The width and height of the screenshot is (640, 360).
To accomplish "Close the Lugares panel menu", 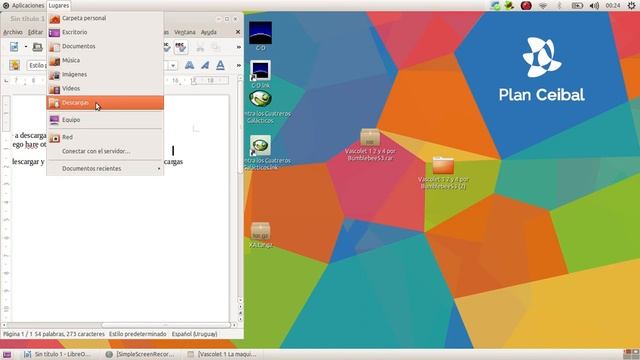I will pos(59,6).
